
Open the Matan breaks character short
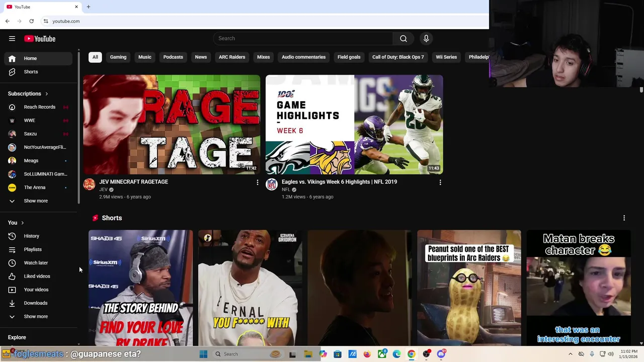(579, 288)
